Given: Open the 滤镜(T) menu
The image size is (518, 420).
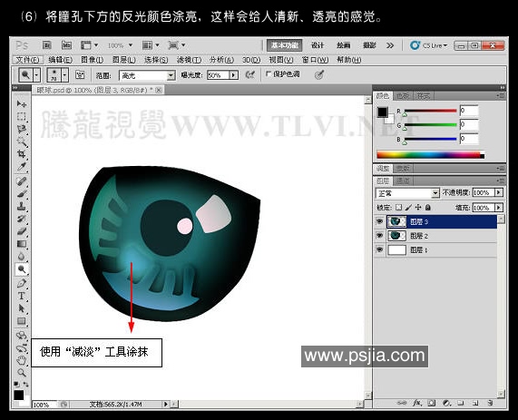Looking at the screenshot, I should click(189, 60).
